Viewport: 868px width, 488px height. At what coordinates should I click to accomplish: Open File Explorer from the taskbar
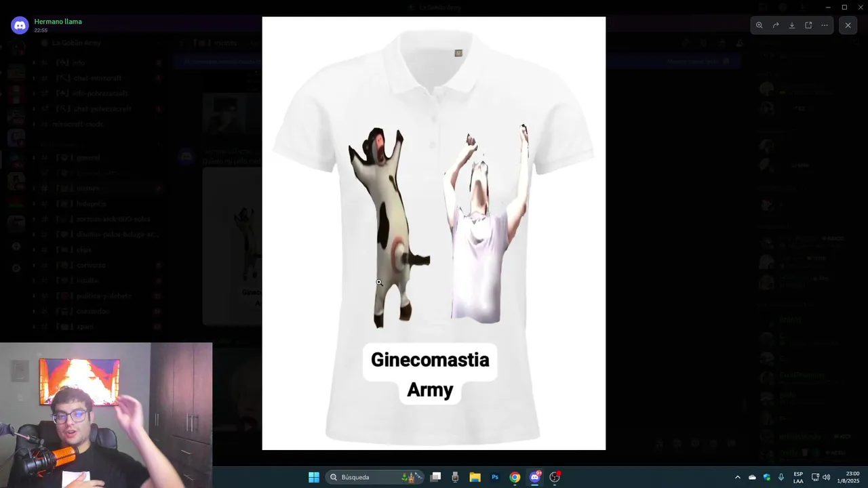click(475, 477)
